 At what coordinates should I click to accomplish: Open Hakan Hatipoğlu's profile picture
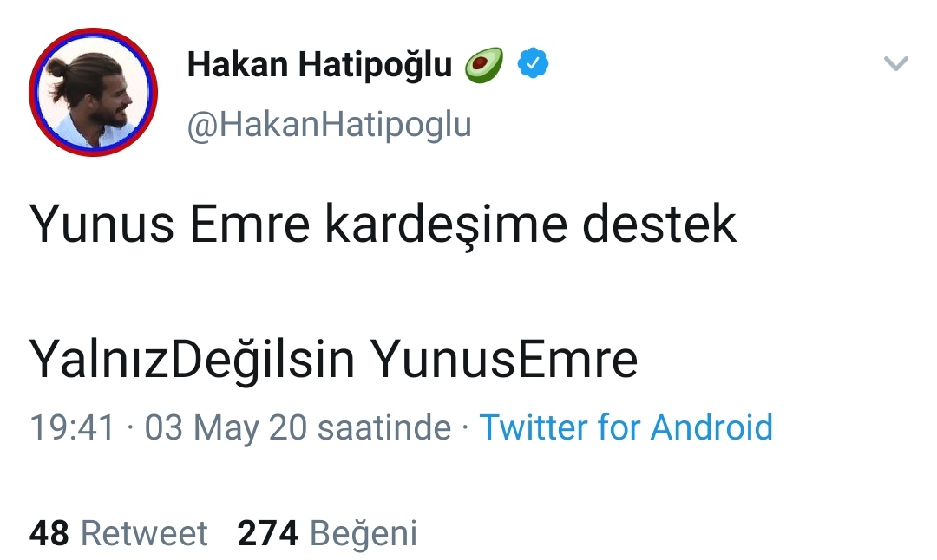[93, 92]
